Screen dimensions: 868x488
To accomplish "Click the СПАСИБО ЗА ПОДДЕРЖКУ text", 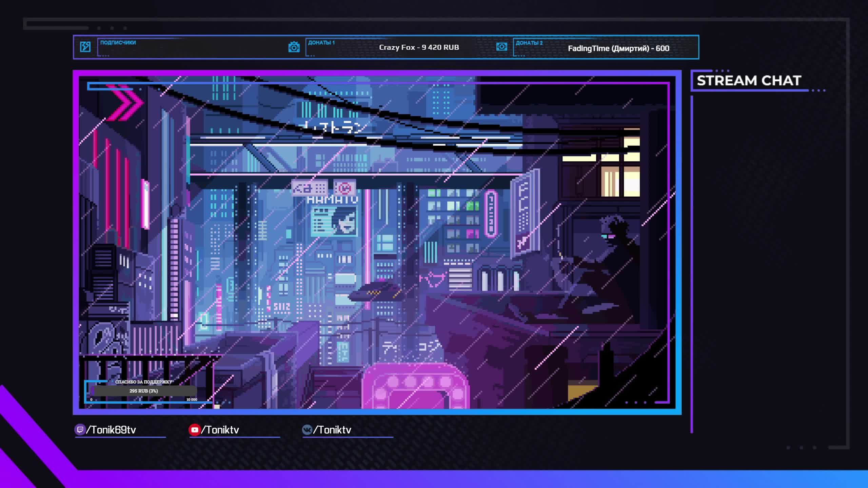I will [x=143, y=382].
